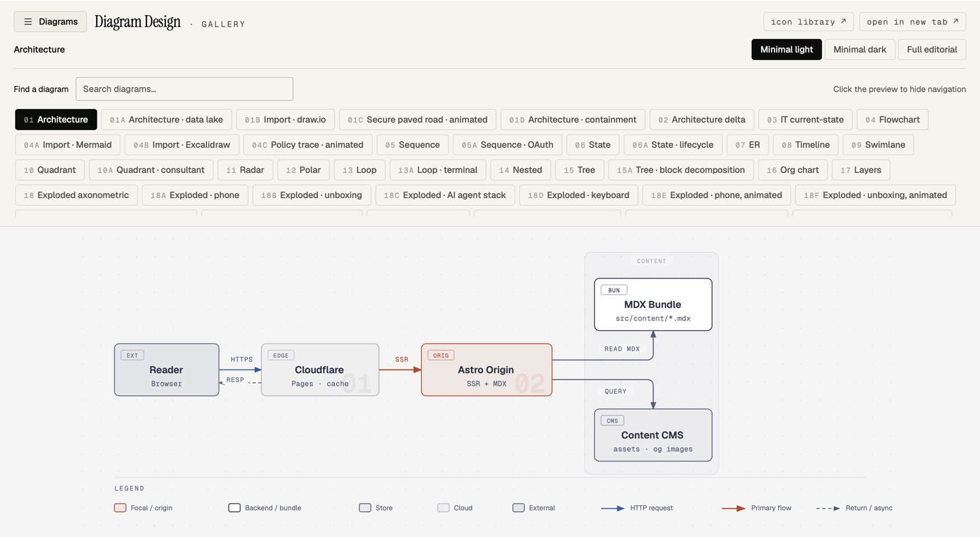Select the 14 Nested diagram

coord(521,170)
